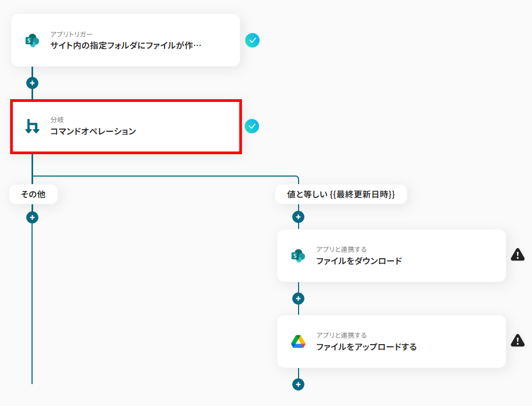Click the warning icon beside ファイルをアップロードする
This screenshot has height=406, width=532.
pos(518,340)
